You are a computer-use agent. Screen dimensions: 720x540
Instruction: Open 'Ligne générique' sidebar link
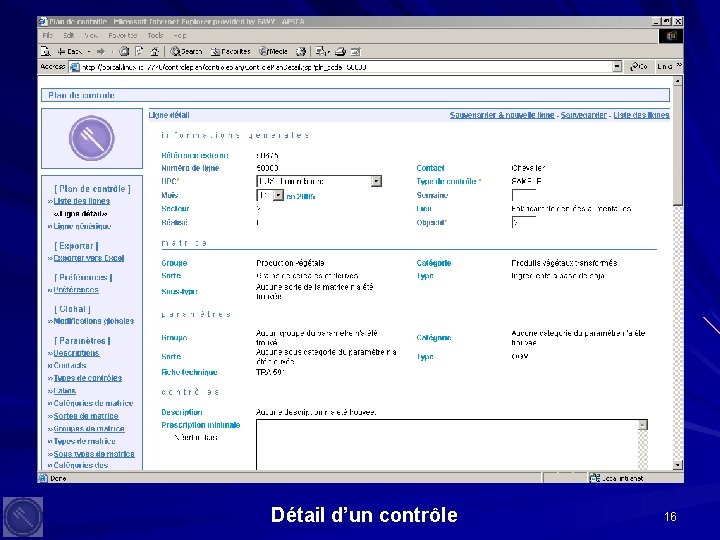tap(82, 226)
